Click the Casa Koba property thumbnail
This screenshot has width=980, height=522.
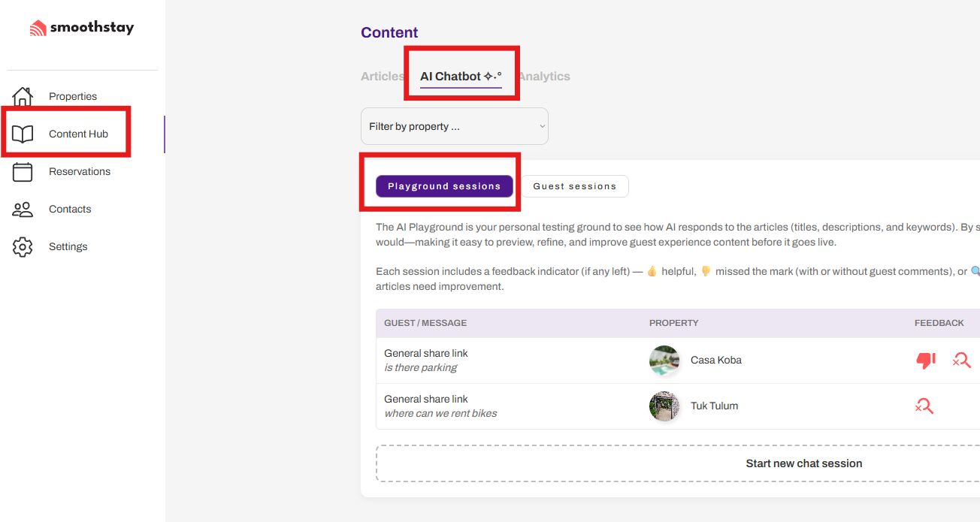pyautogui.click(x=664, y=361)
